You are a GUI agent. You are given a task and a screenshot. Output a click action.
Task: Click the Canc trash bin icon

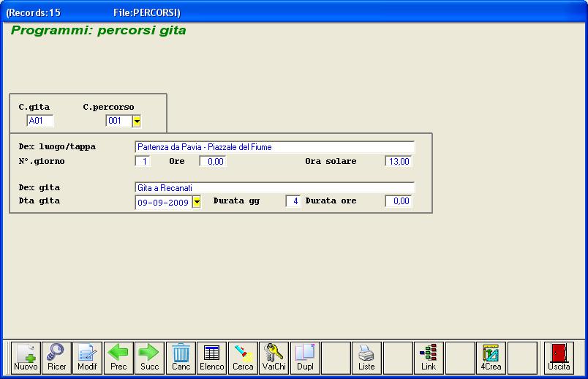tap(181, 358)
